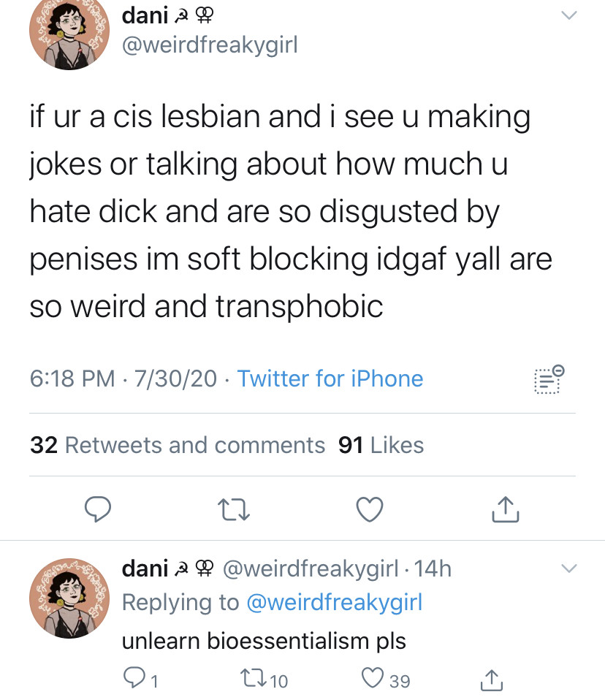Like the bioessentialism reply
The width and height of the screenshot is (605, 700).
[373, 680]
